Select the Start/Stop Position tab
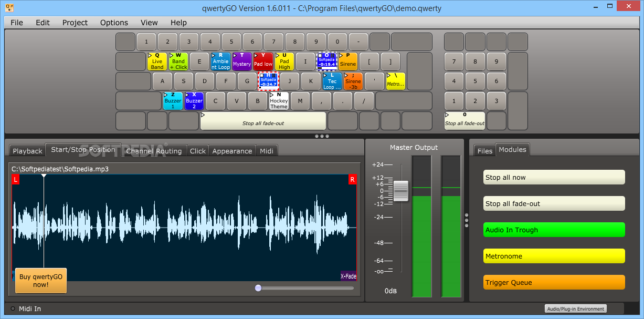Viewport: 644px width, 319px height. coord(83,150)
